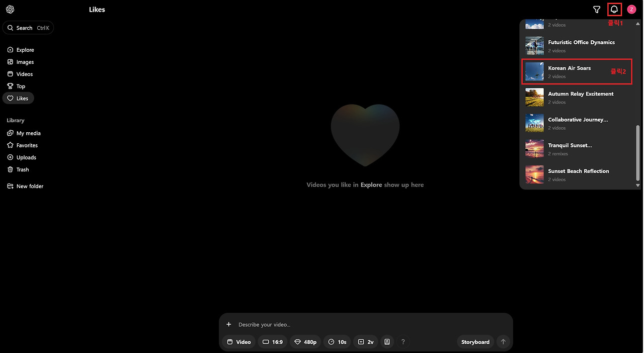The image size is (644, 353).
Task: Open Futuristic Office Dynamics notification
Action: pos(578,46)
